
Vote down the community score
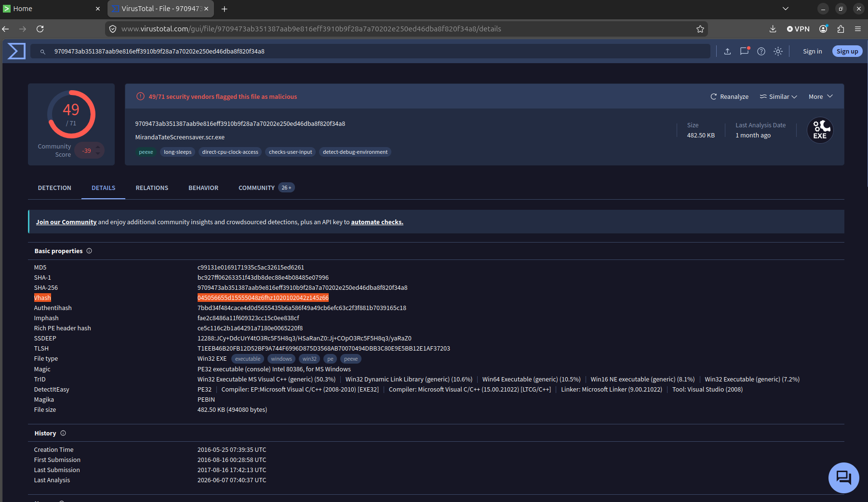[x=98, y=154]
